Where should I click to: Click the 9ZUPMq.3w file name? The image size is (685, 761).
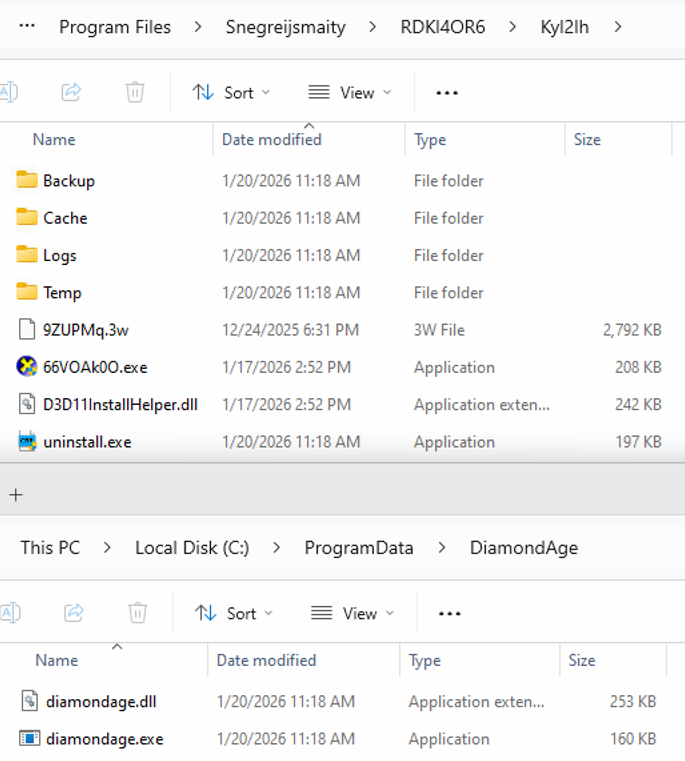86,330
